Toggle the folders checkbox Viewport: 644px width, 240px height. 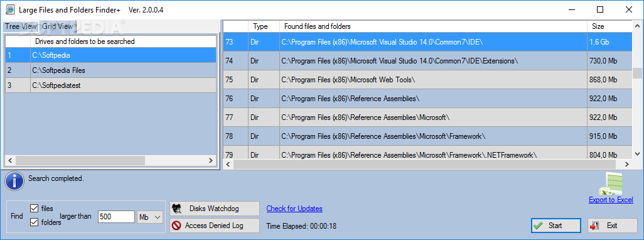coord(34,222)
